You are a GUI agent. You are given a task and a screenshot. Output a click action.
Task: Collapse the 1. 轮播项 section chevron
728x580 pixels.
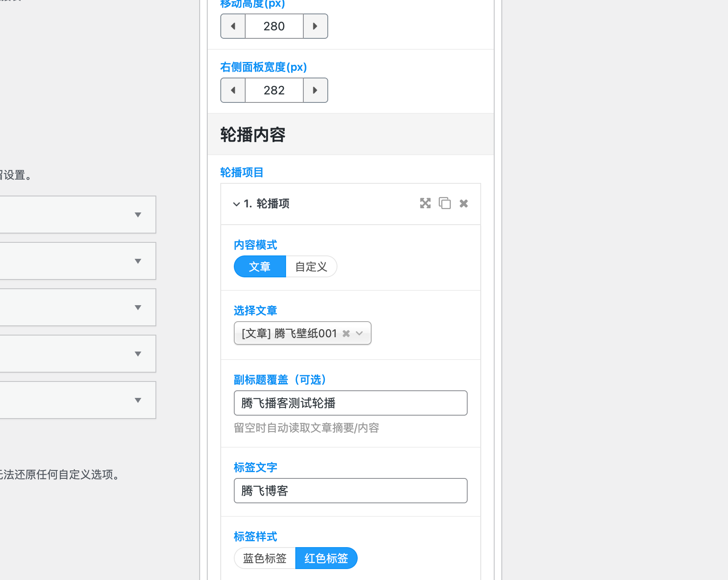(x=236, y=204)
